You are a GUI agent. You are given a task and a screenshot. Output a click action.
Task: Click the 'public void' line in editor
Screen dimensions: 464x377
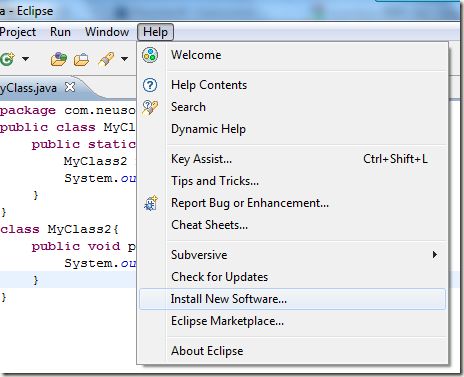[84, 246]
